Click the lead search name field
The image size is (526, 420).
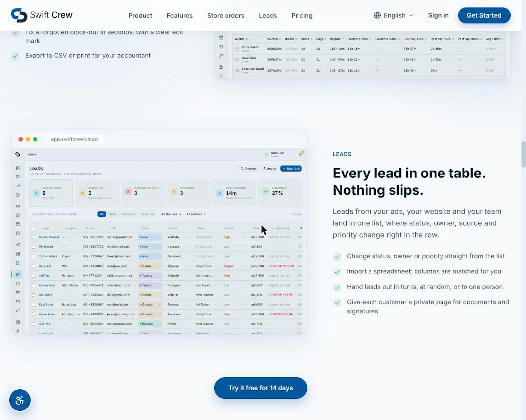[63, 214]
